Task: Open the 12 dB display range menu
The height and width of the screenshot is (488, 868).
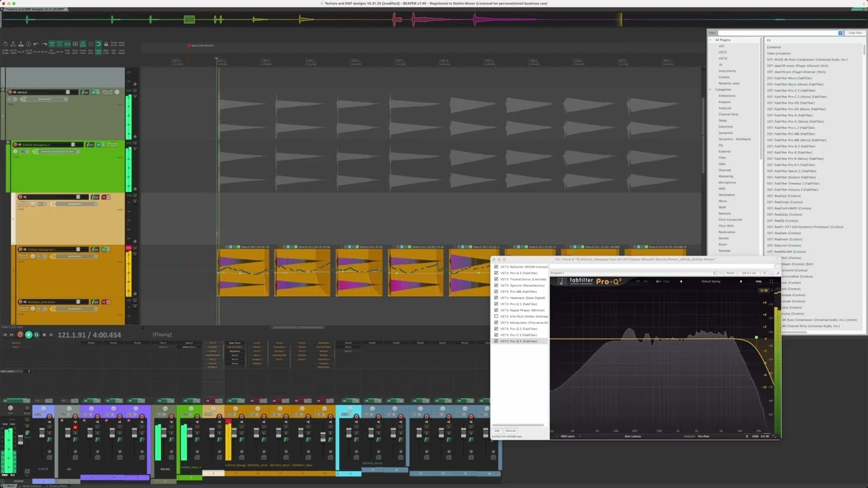Action: click(764, 291)
